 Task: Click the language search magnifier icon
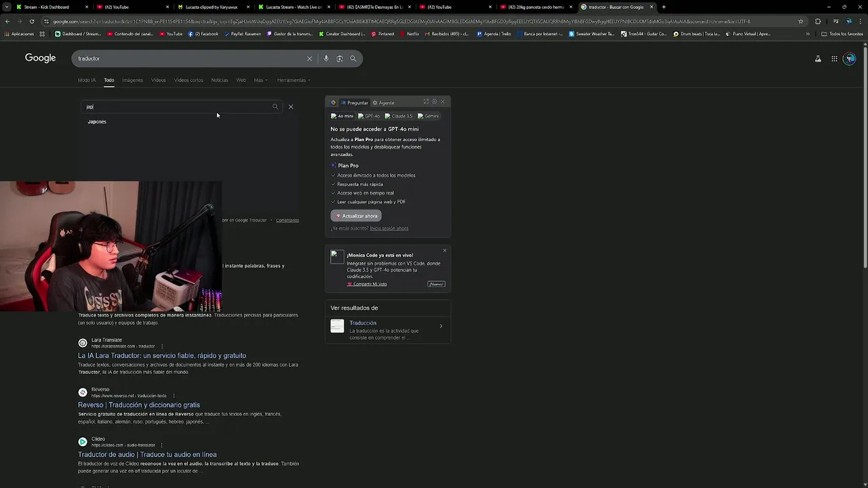[x=275, y=106]
